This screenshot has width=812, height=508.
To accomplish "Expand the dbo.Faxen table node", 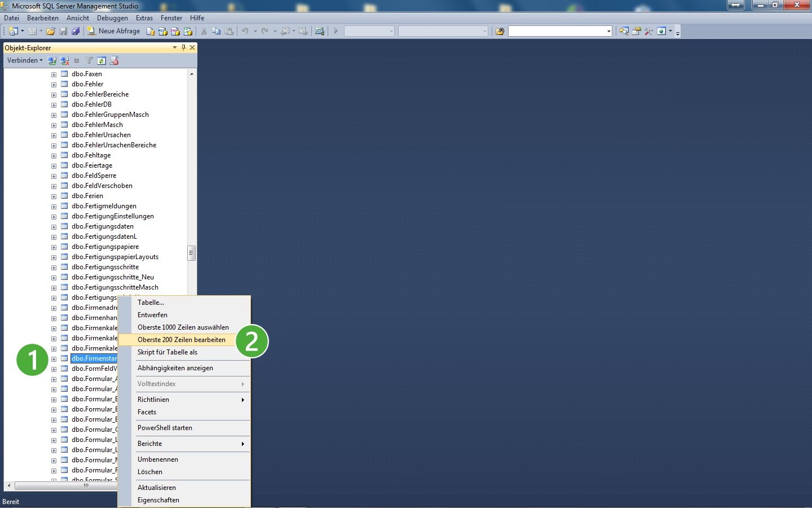I will tap(54, 75).
